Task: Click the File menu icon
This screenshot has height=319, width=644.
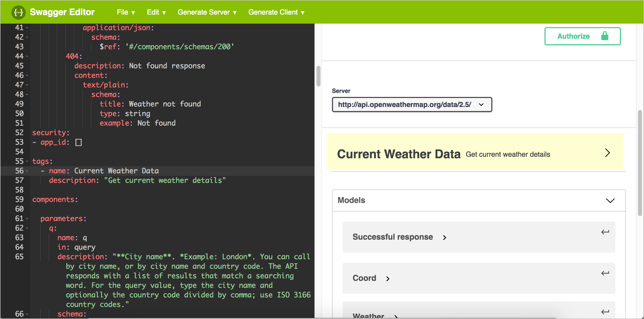Action: tap(125, 12)
